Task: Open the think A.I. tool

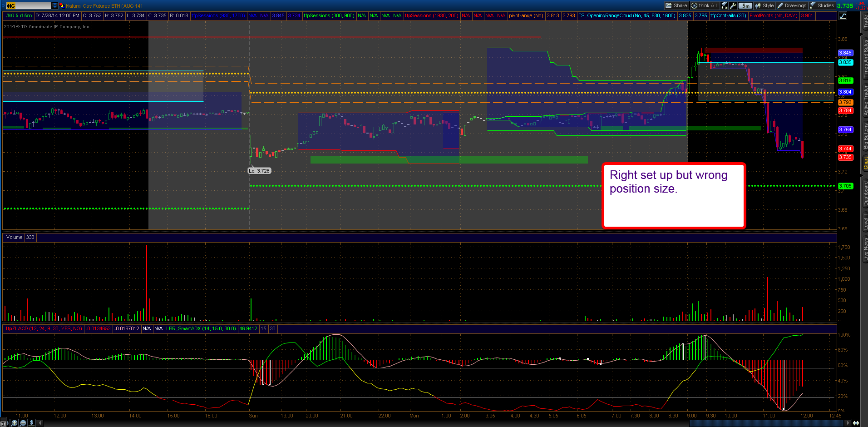Action: click(705, 6)
